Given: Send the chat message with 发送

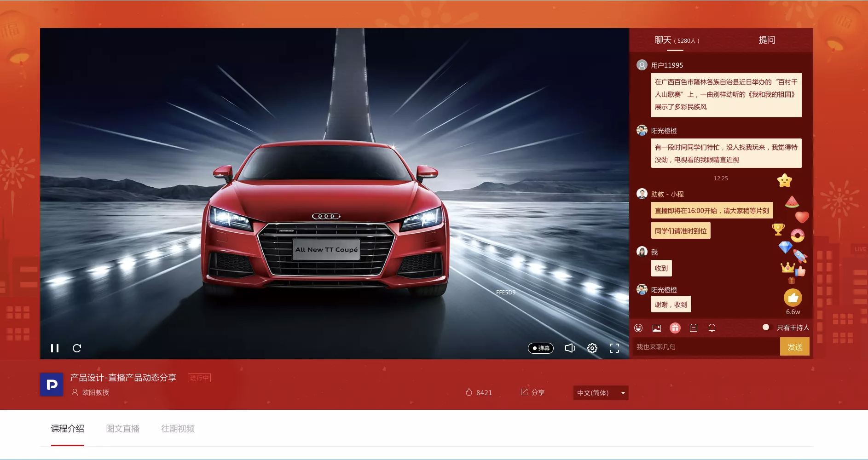Looking at the screenshot, I should coord(795,347).
